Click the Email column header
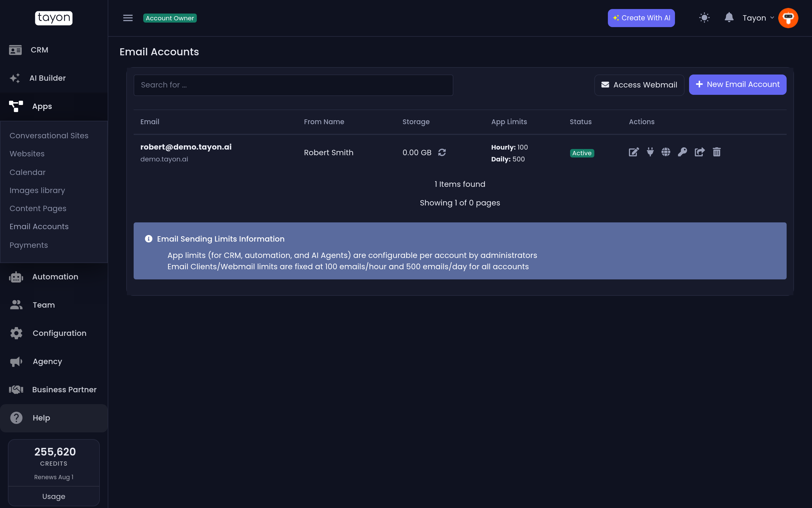The width and height of the screenshot is (812, 508). click(150, 122)
